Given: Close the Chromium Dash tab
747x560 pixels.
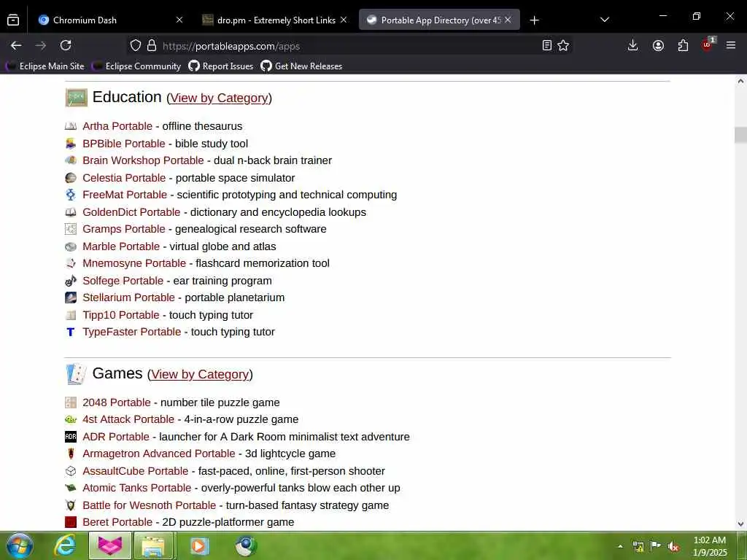Looking at the screenshot, I should click(x=179, y=20).
